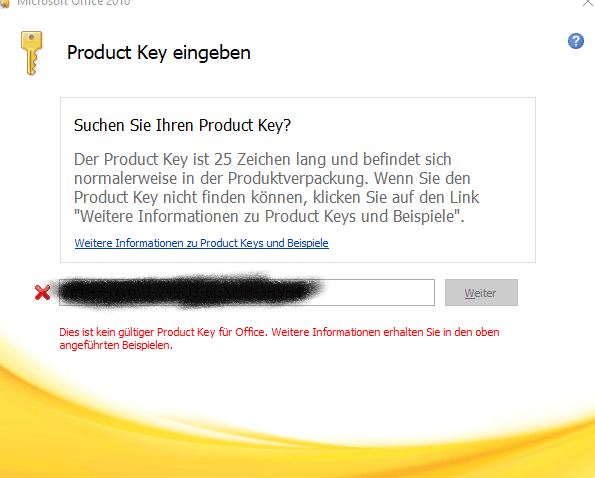Click the 'Suchen Sie Ihren Product Key?' heading
595x478 pixels.
(x=182, y=126)
